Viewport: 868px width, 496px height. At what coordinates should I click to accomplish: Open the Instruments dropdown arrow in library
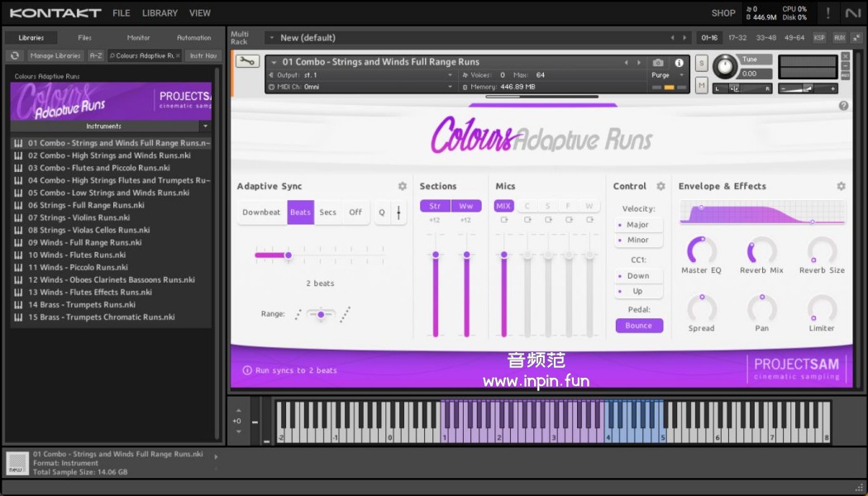205,126
